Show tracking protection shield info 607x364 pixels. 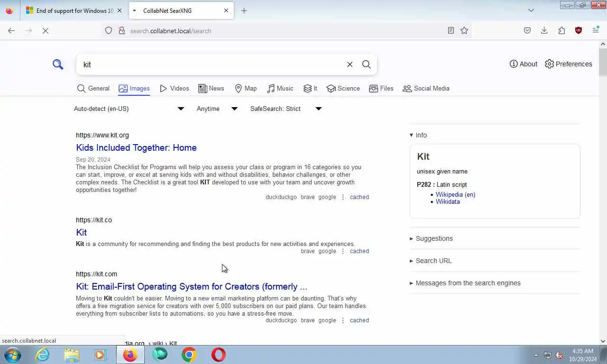pyautogui.click(x=109, y=31)
